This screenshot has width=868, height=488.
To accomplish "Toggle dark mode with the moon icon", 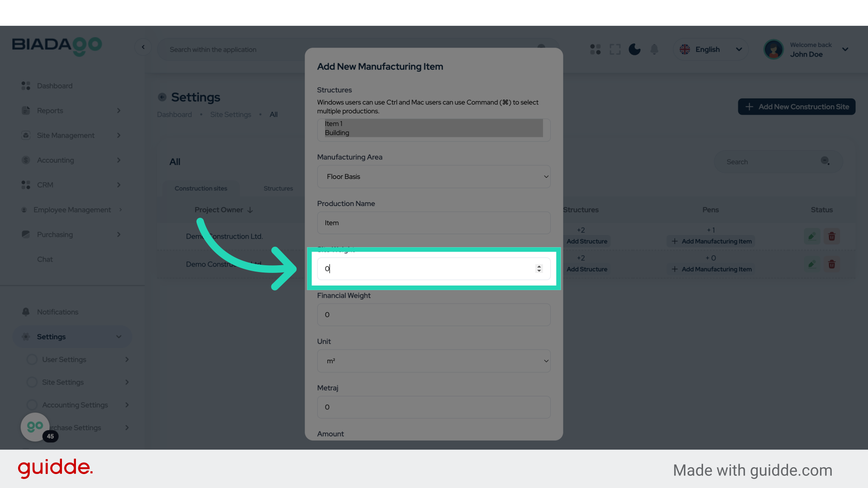I will point(634,49).
